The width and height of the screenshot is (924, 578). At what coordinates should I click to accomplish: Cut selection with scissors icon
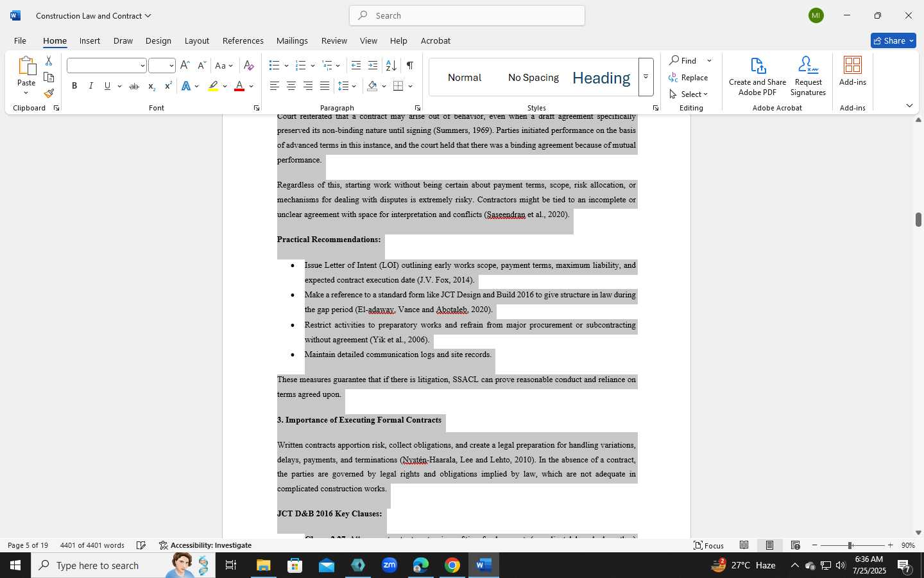(49, 61)
